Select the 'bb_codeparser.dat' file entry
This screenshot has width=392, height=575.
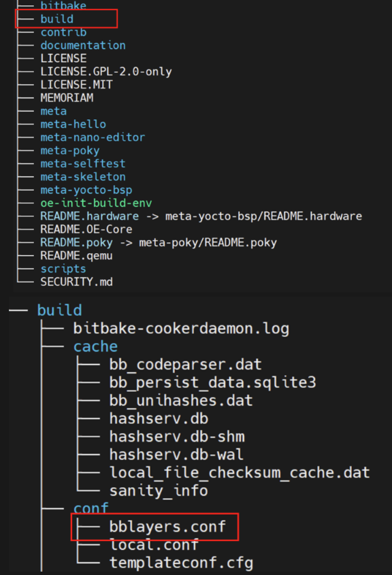click(186, 365)
